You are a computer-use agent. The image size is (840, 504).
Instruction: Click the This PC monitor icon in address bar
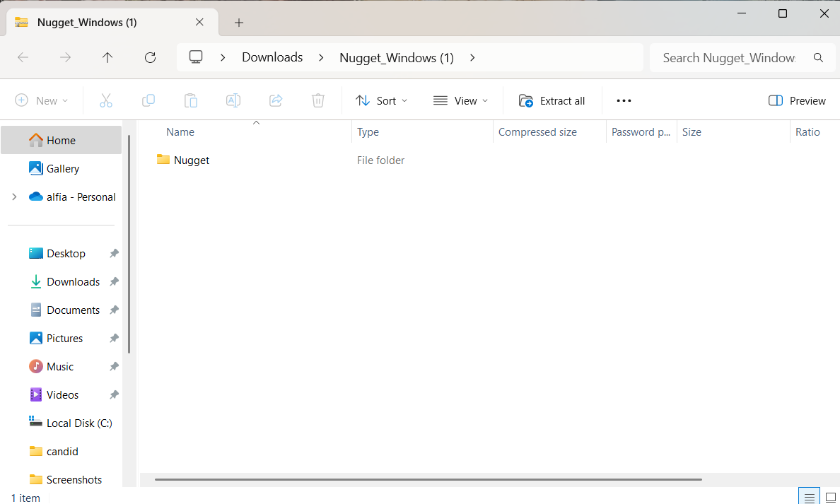[196, 57]
